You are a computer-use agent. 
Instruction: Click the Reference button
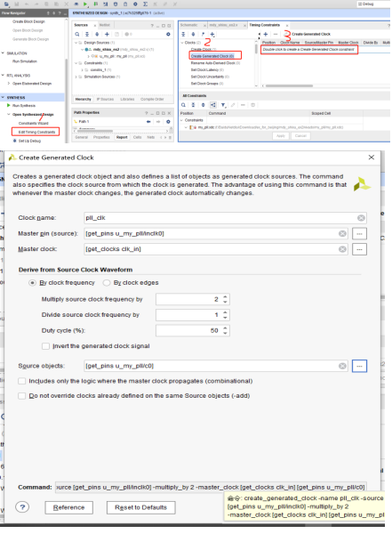click(69, 508)
